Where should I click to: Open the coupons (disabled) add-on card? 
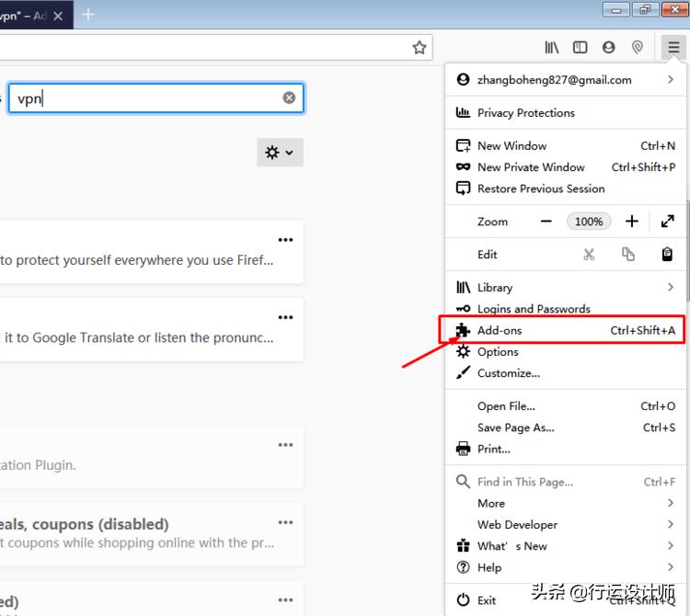pos(152,535)
